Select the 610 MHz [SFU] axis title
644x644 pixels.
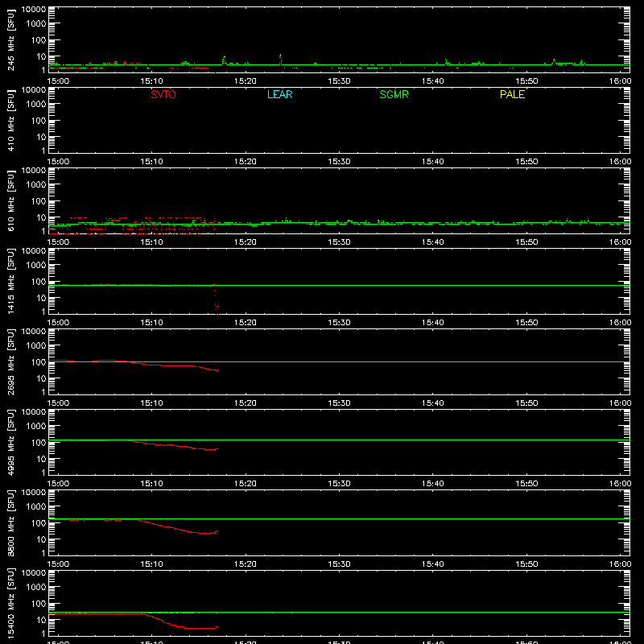click(10, 200)
